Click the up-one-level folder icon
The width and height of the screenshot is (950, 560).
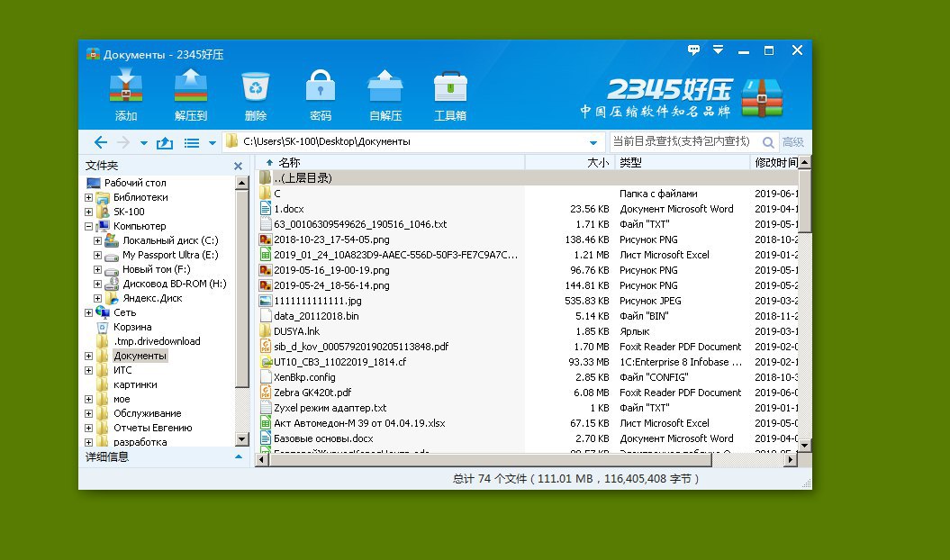click(x=164, y=143)
